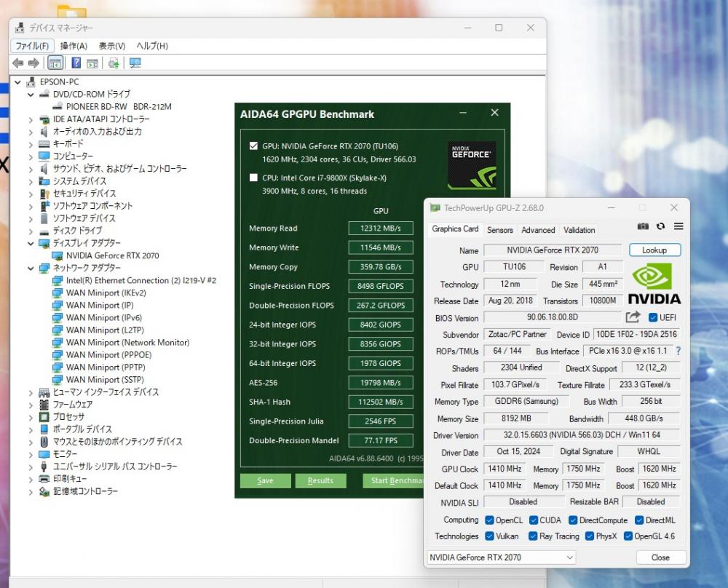Click the GPU-Z title bar application icon
Screen dimensions: 728x588
coord(435,207)
